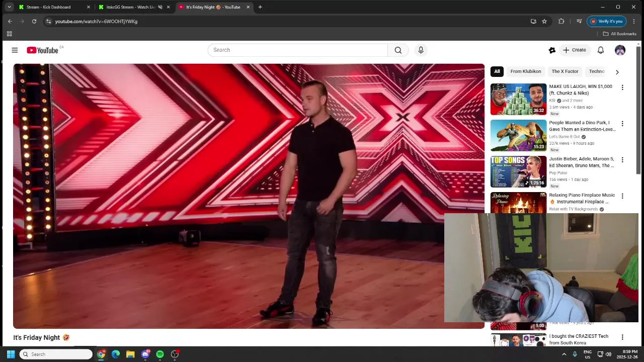Open 'I bought the CRAZIEST Tech' video title
644x362 pixels.
[579, 339]
